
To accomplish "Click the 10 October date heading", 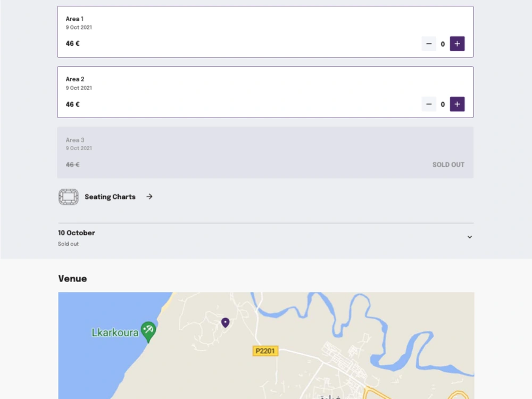I will coord(76,233).
